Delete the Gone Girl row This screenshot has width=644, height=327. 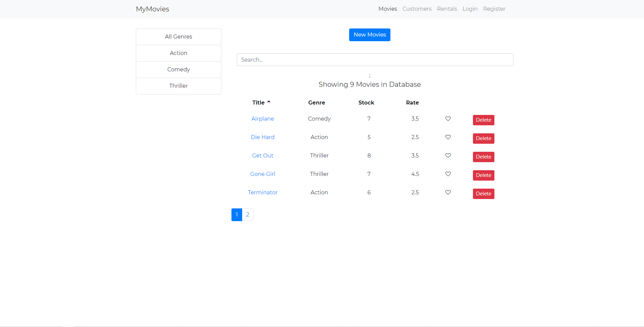point(483,175)
